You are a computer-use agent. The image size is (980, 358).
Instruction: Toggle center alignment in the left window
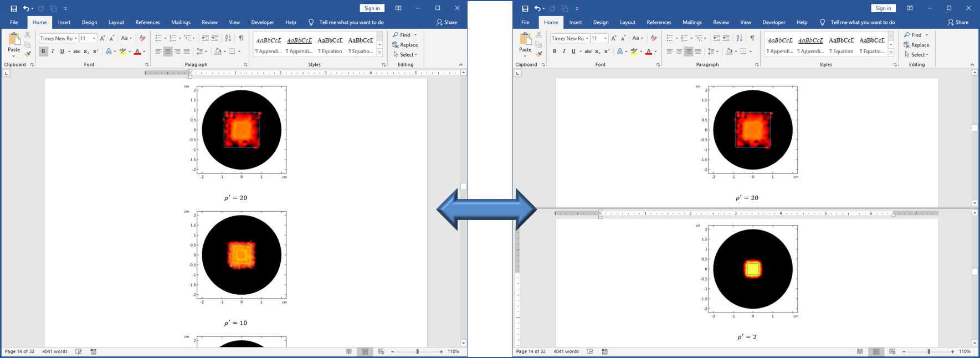pos(168,52)
